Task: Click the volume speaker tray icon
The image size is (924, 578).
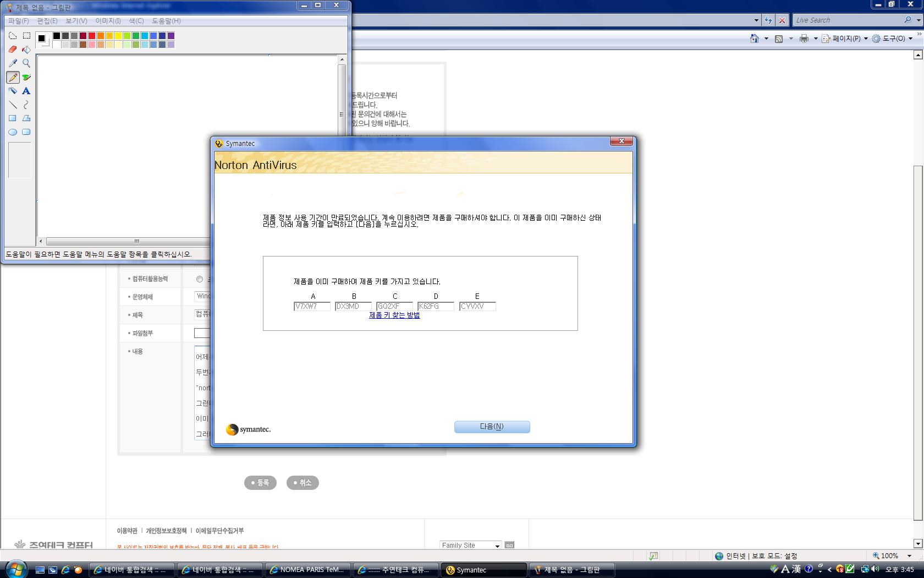Action: click(x=875, y=569)
